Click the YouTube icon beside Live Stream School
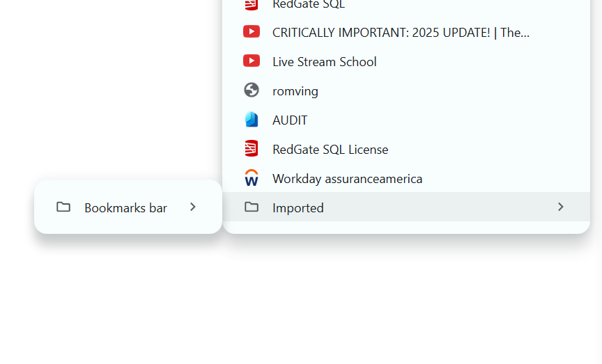 click(252, 61)
